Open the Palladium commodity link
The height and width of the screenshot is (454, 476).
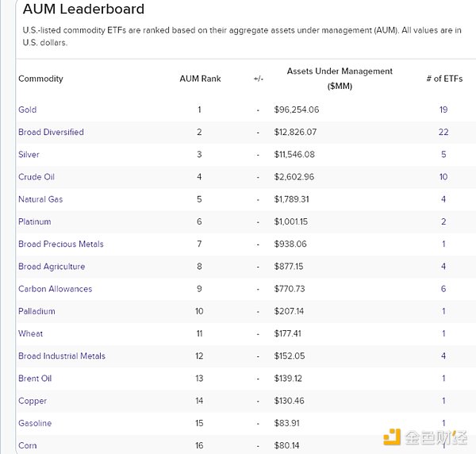click(36, 311)
